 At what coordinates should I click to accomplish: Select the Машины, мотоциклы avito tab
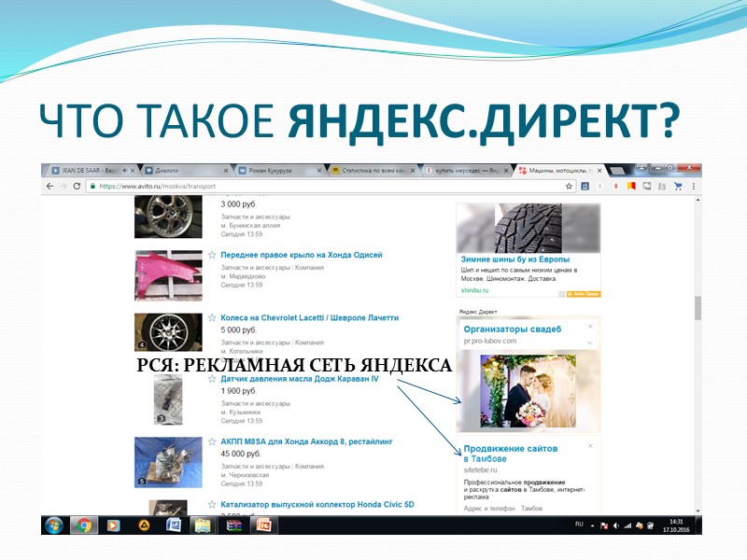(559, 170)
